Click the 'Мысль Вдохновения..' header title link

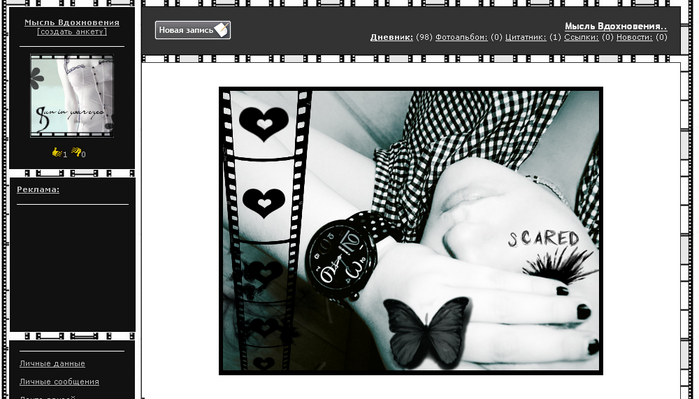click(616, 26)
